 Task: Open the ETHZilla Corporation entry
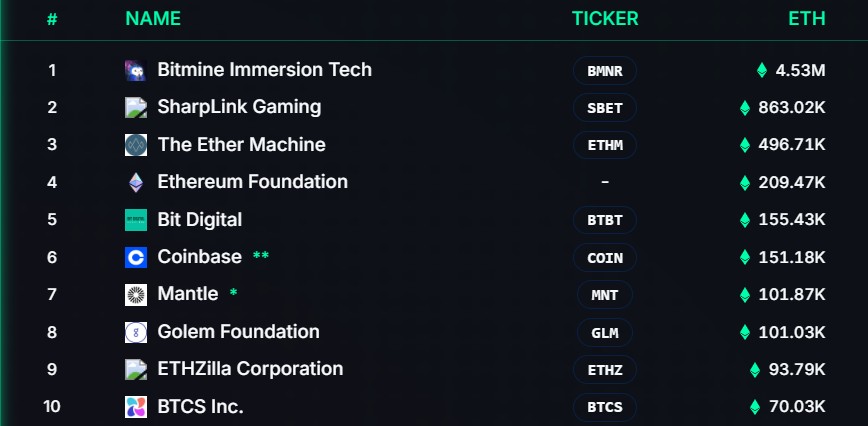[250, 369]
